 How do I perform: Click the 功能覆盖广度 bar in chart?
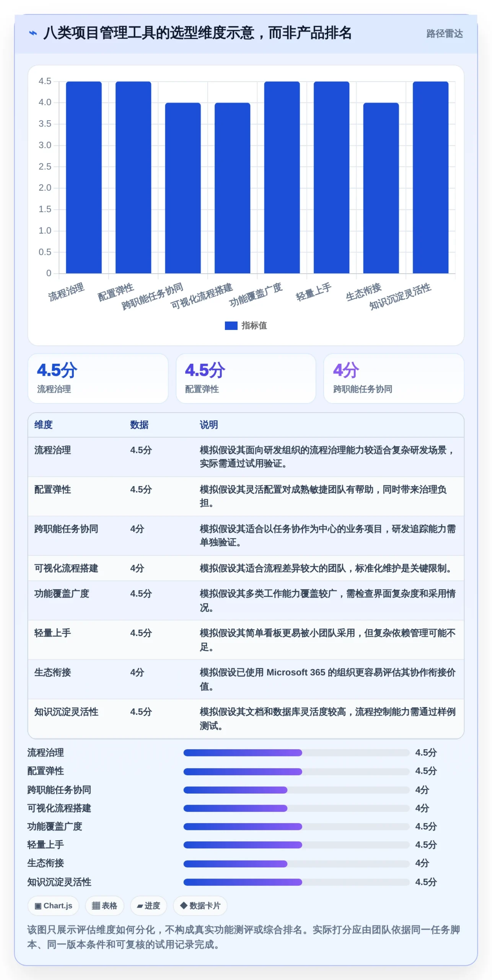282,177
